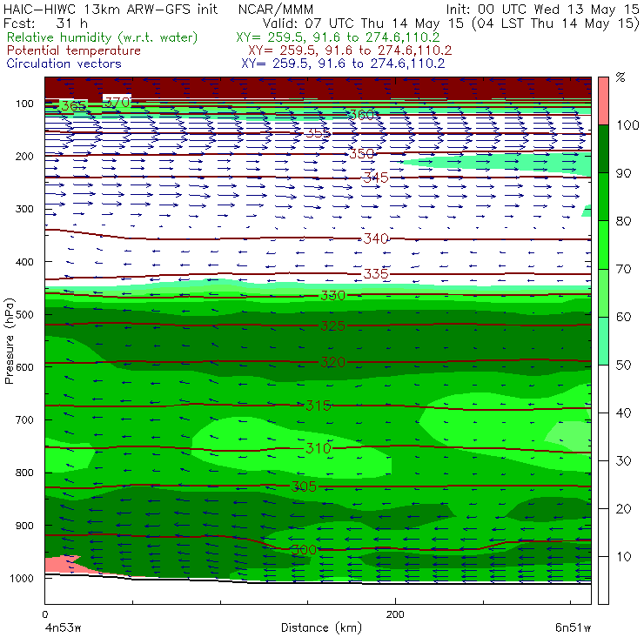
Task: Click the 305 isentrope contour label
Action: point(304,486)
